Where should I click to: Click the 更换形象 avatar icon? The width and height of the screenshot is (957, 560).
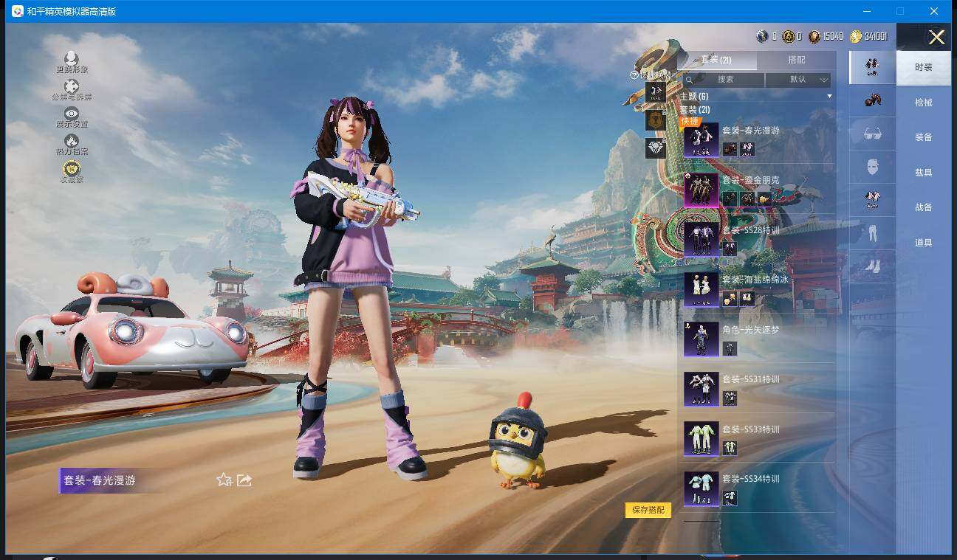tap(72, 59)
